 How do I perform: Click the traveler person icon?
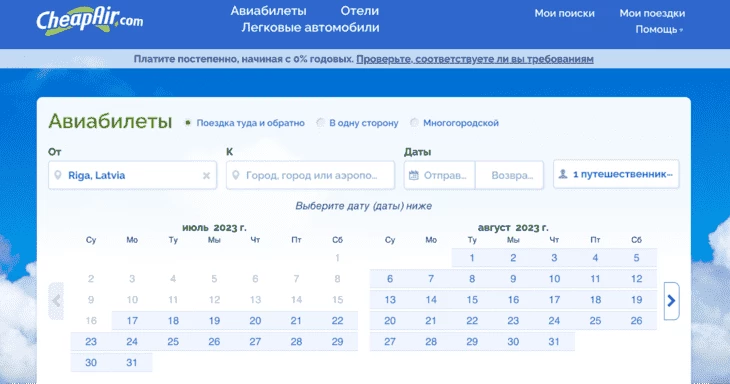[x=563, y=174]
